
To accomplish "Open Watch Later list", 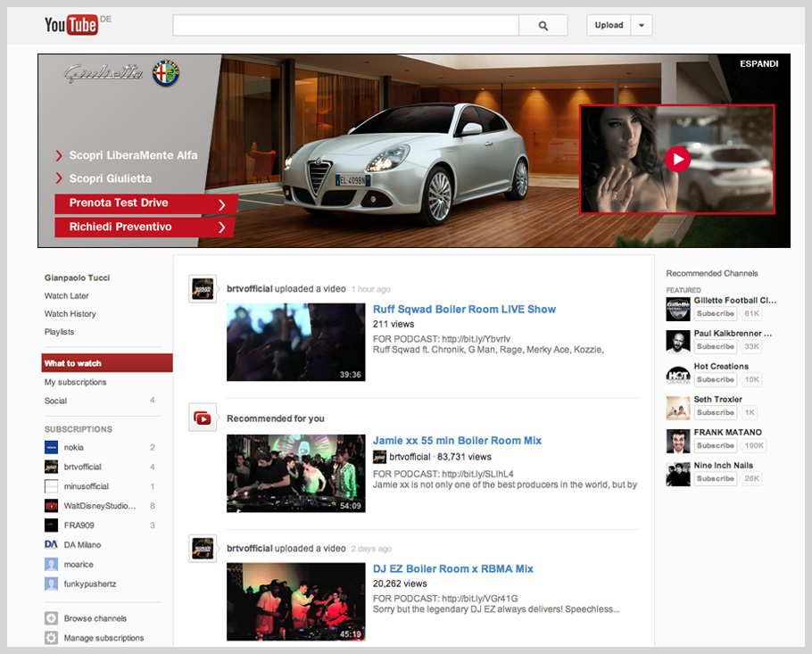I will (x=66, y=295).
